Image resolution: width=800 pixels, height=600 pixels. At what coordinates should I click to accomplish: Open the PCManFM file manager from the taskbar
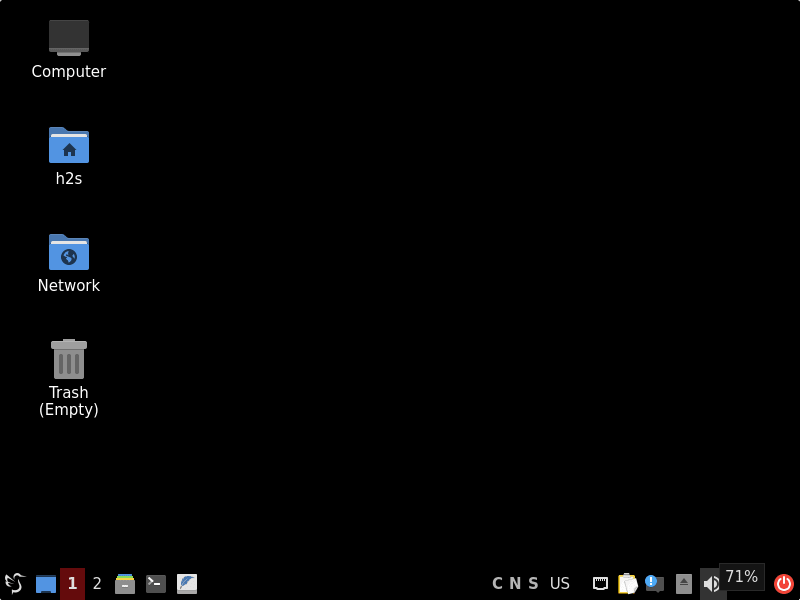point(125,583)
